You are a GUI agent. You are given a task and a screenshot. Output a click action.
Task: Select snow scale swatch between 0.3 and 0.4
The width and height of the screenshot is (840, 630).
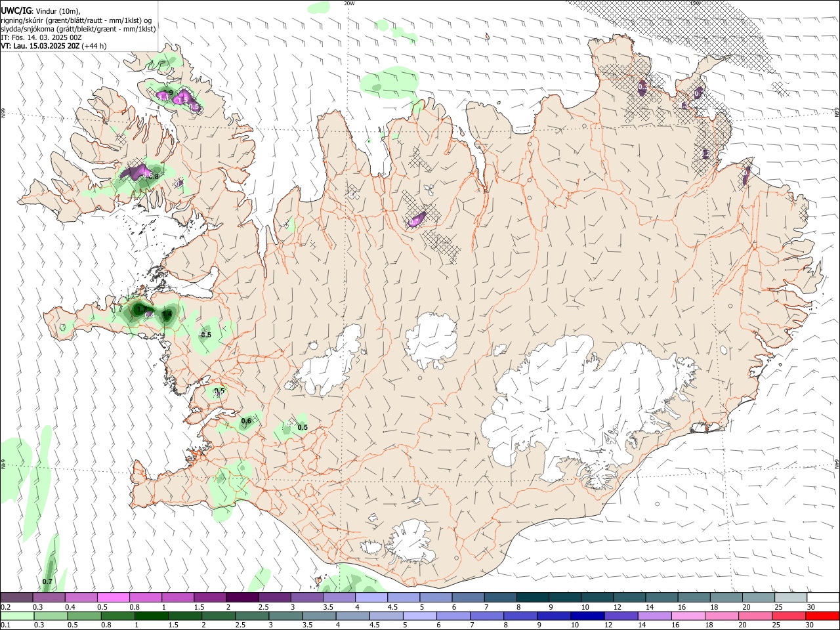[x=49, y=598]
